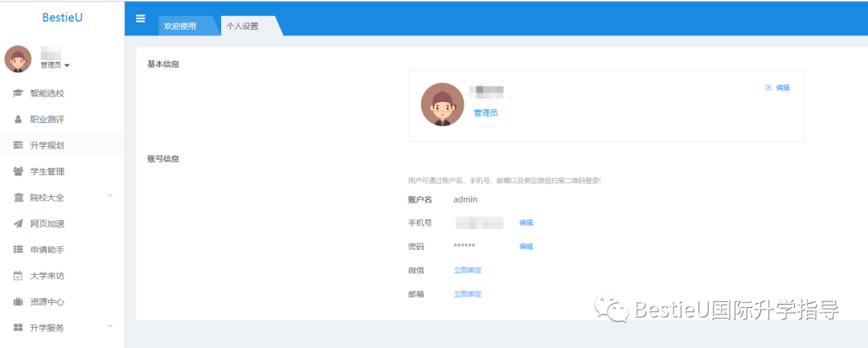Click the sidebar user avatar

click(18, 59)
